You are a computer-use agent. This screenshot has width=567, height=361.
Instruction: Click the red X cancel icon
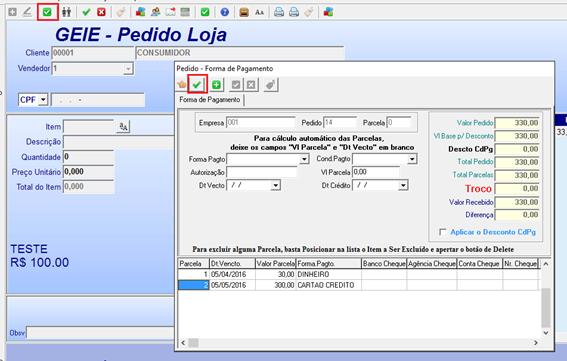tap(101, 12)
